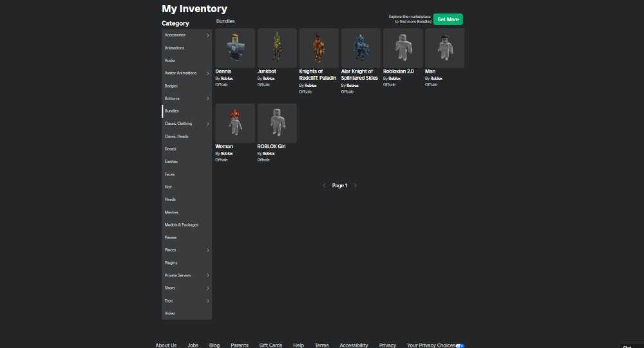Go to the previous inventory page arrow
The image size is (644, 348).
324,185
